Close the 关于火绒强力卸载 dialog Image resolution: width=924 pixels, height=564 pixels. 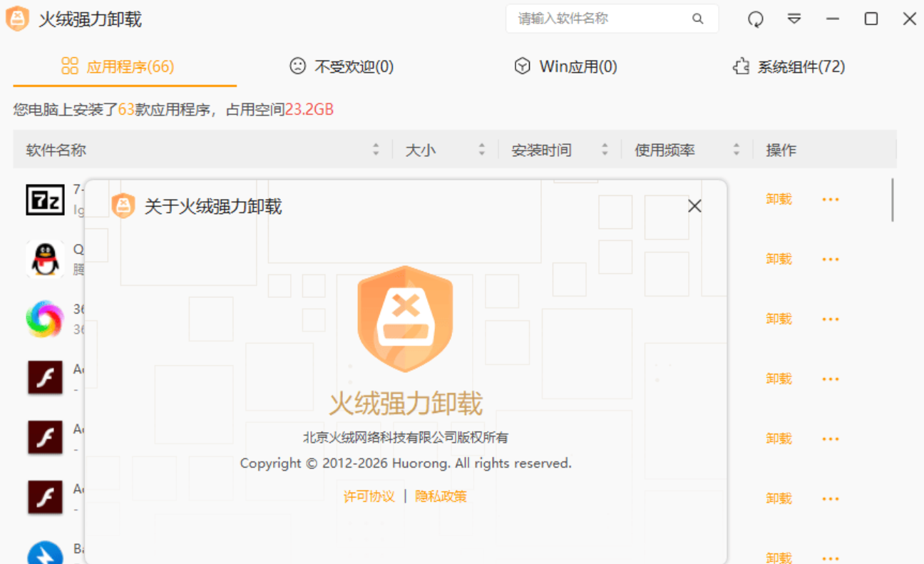click(694, 206)
